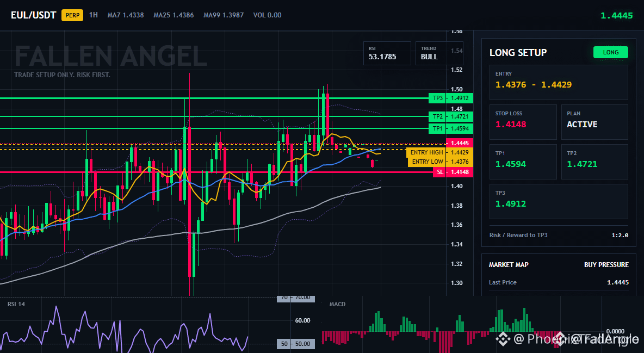This screenshot has width=644, height=353.
Task: Click the VOL 0.00 readout
Action: 268,15
